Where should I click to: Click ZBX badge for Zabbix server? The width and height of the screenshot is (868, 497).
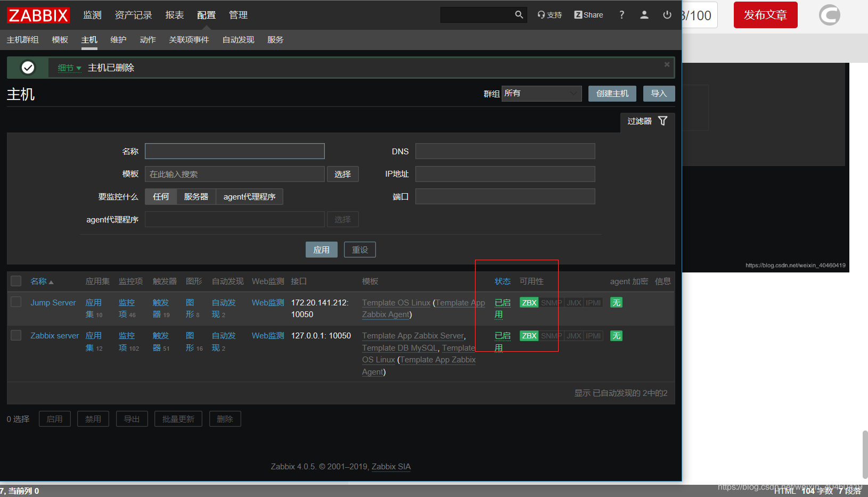[x=529, y=336]
